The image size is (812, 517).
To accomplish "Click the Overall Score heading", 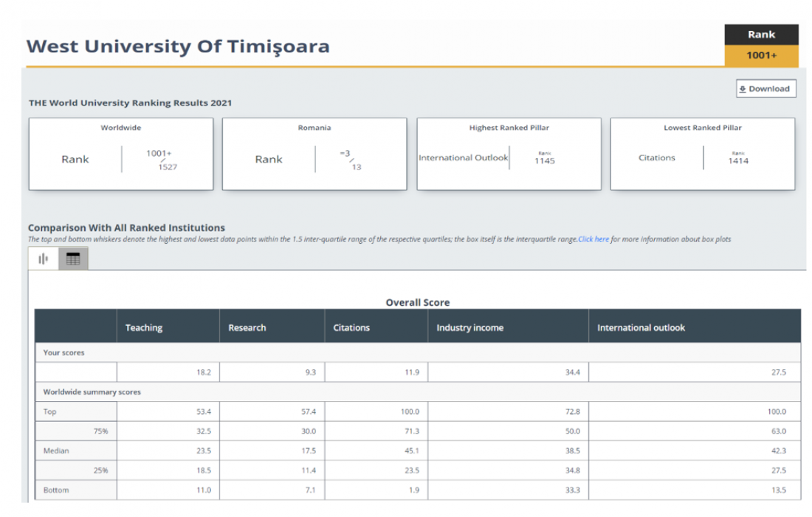I will pos(417,303).
